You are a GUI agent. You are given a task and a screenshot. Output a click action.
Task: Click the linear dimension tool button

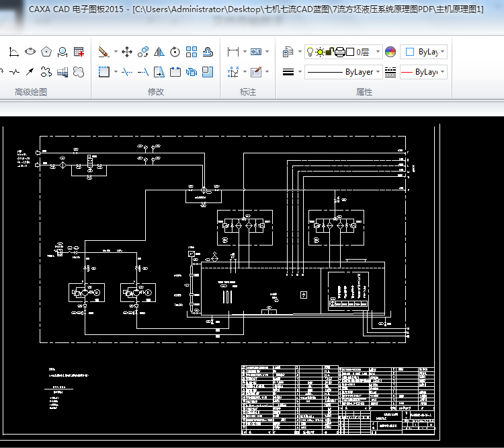click(233, 52)
